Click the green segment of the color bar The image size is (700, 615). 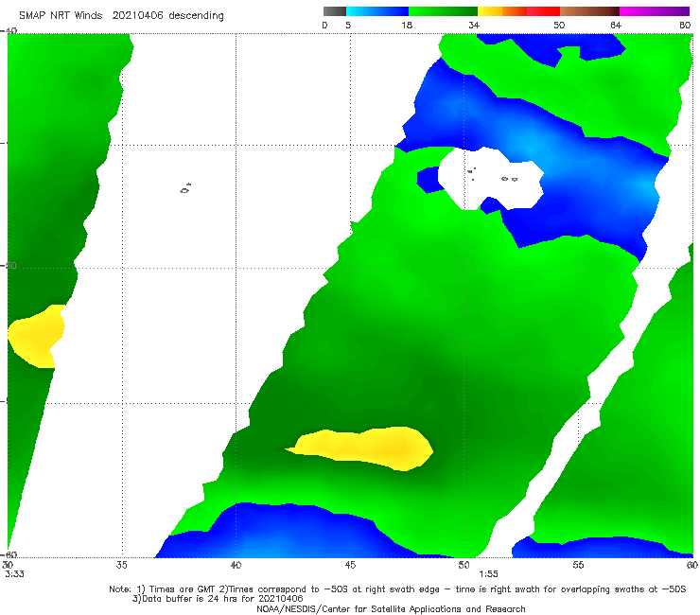[443, 11]
